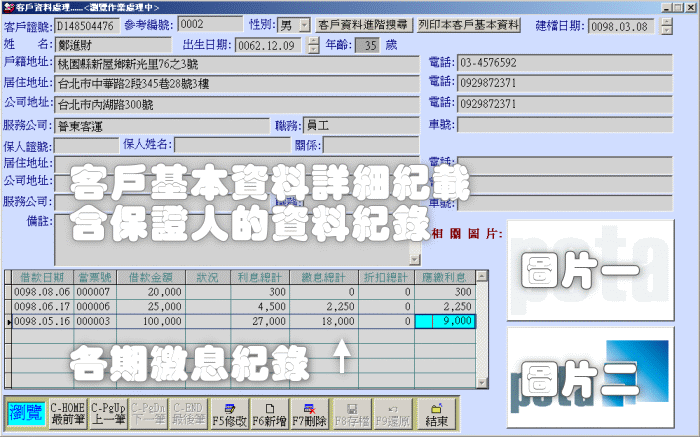Click the 保人姓名 field
Image resolution: width=700 pixels, height=437 pixels.
click(233, 145)
